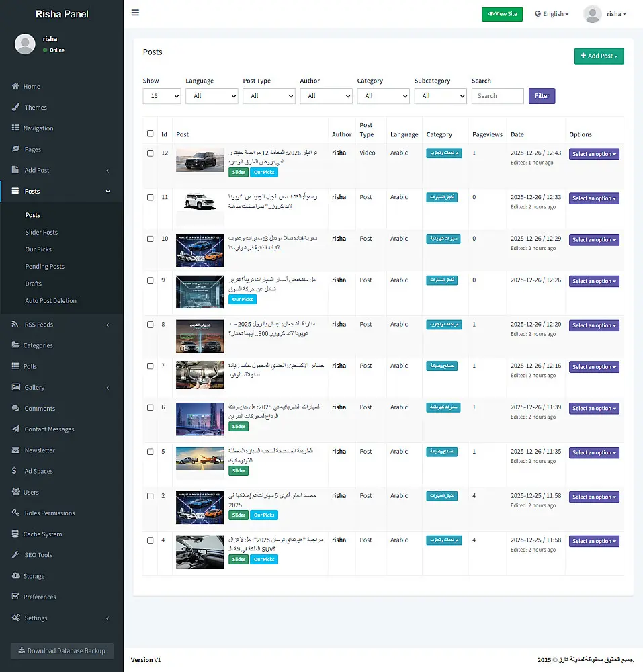This screenshot has height=672, width=643.
Task: Check the checkbox for post Id 6
Action: [150, 407]
